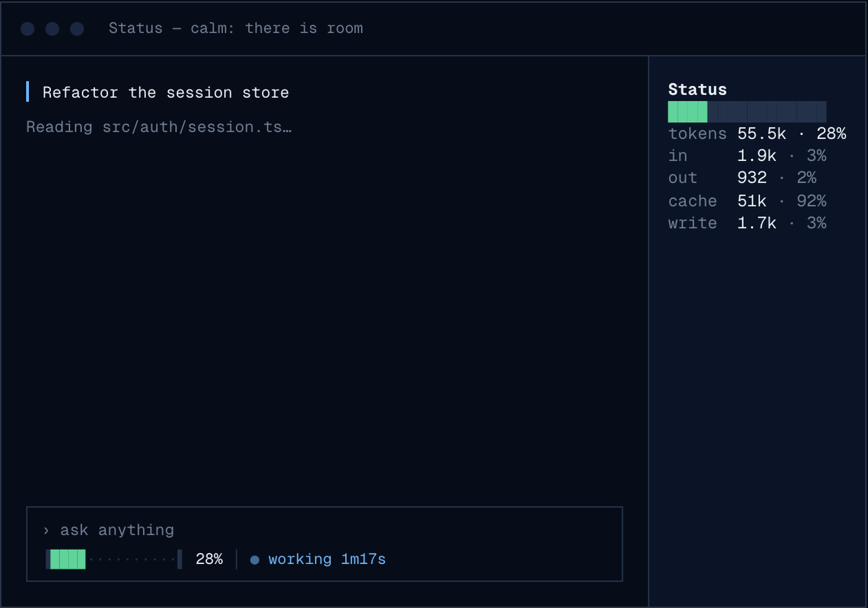Click the 28% label in prompt box
The width and height of the screenshot is (868, 608).
point(209,559)
